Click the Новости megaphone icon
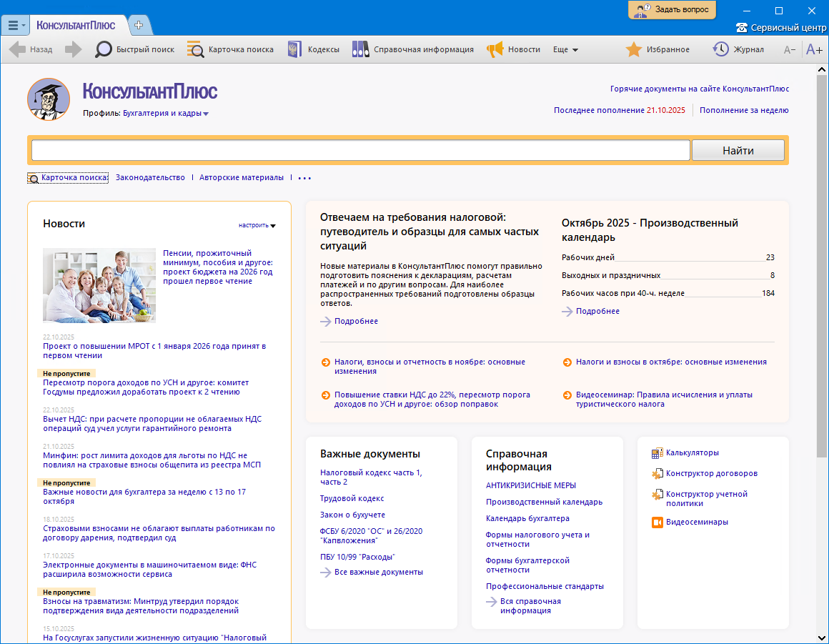Screen dimensions: 829x644 point(495,49)
